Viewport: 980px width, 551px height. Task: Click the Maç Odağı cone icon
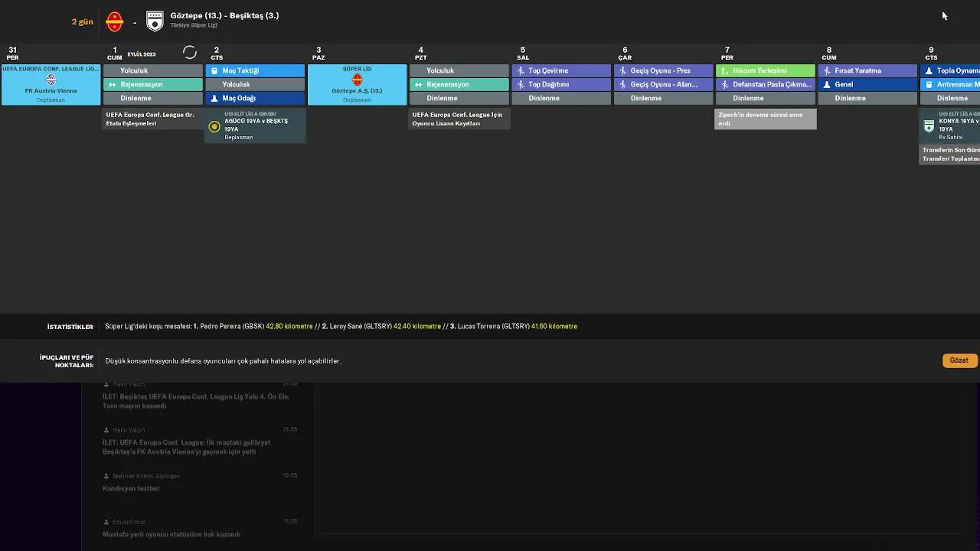pos(214,98)
